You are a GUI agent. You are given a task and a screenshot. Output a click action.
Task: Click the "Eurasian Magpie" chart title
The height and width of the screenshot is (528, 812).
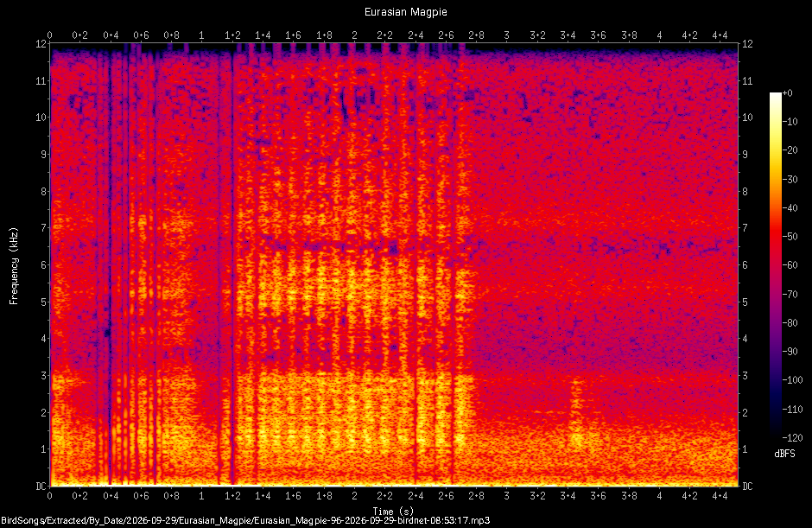click(x=405, y=12)
